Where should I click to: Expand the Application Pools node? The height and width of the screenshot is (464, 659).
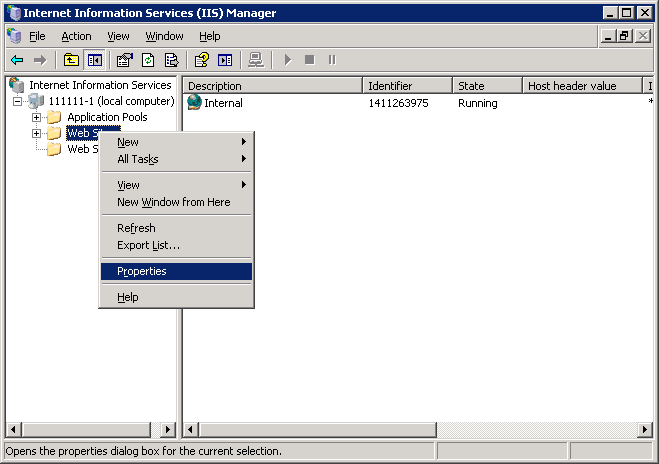(x=37, y=117)
